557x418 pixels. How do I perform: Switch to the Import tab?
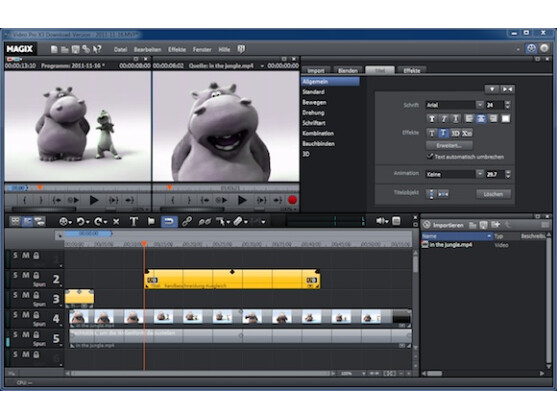click(316, 70)
